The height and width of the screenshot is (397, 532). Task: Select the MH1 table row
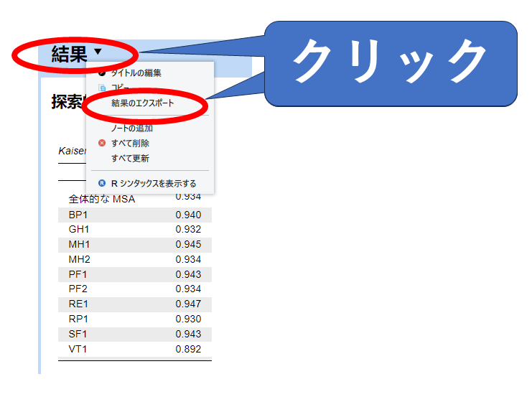(x=134, y=244)
